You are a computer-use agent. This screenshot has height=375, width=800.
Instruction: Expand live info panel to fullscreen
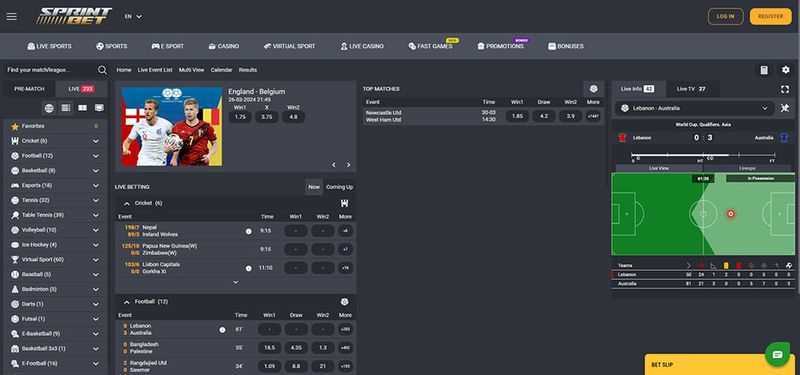click(x=785, y=89)
